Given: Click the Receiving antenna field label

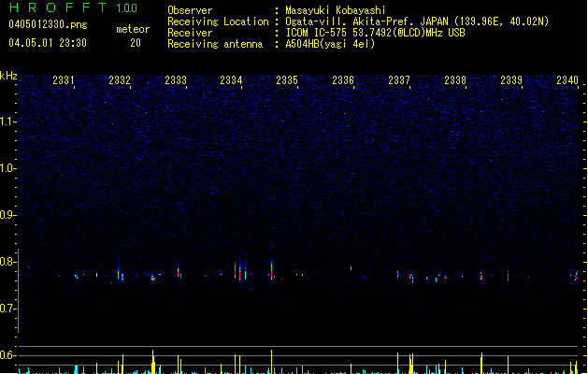Looking at the screenshot, I should (x=215, y=44).
